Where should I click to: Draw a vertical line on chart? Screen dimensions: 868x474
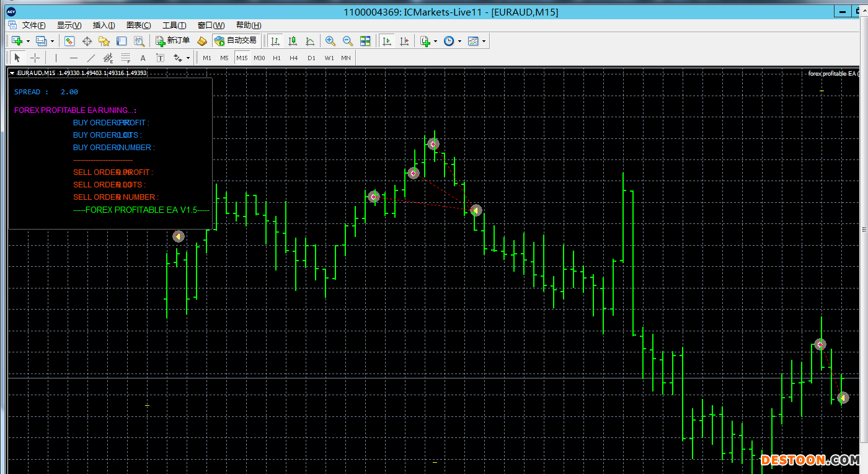tap(56, 58)
